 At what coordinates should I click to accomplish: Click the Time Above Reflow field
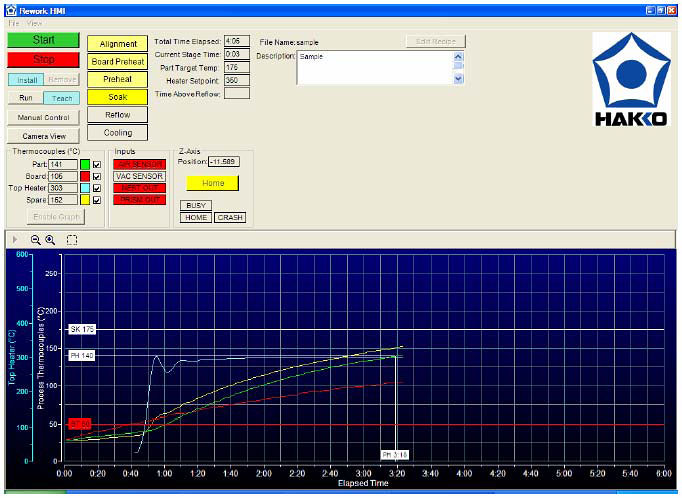[x=237, y=94]
